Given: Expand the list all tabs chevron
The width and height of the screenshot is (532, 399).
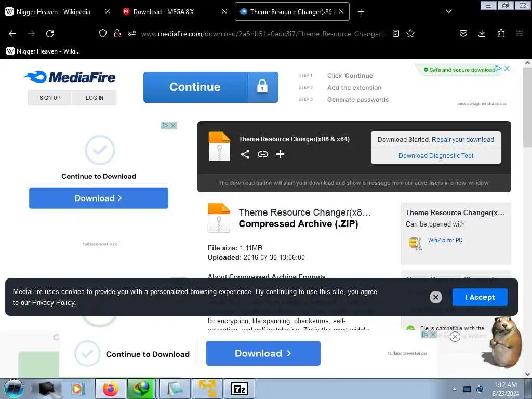Looking at the screenshot, I should tap(448, 11).
